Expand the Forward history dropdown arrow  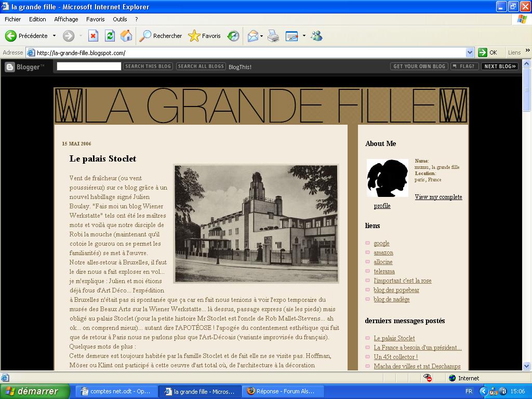point(81,36)
